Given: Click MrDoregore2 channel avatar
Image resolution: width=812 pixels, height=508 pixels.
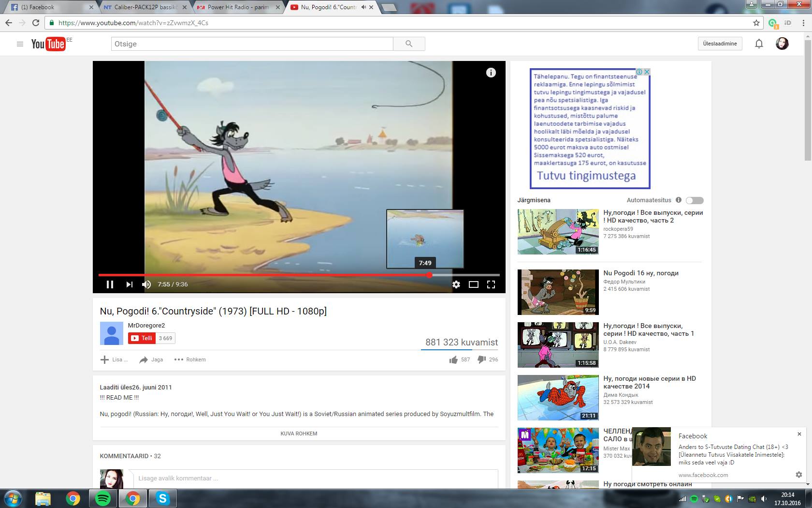Looking at the screenshot, I should pyautogui.click(x=112, y=333).
